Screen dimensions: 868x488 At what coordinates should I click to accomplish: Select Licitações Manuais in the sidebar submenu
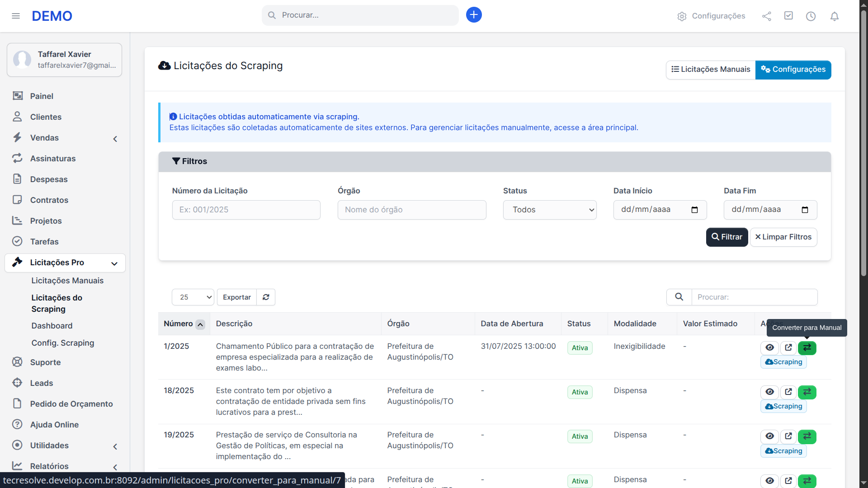[67, 281]
